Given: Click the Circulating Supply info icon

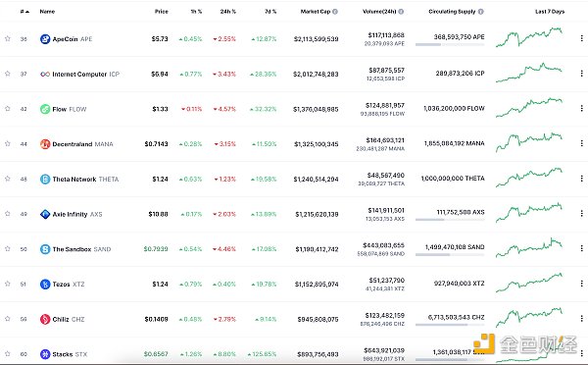Looking at the screenshot, I should tap(481, 12).
